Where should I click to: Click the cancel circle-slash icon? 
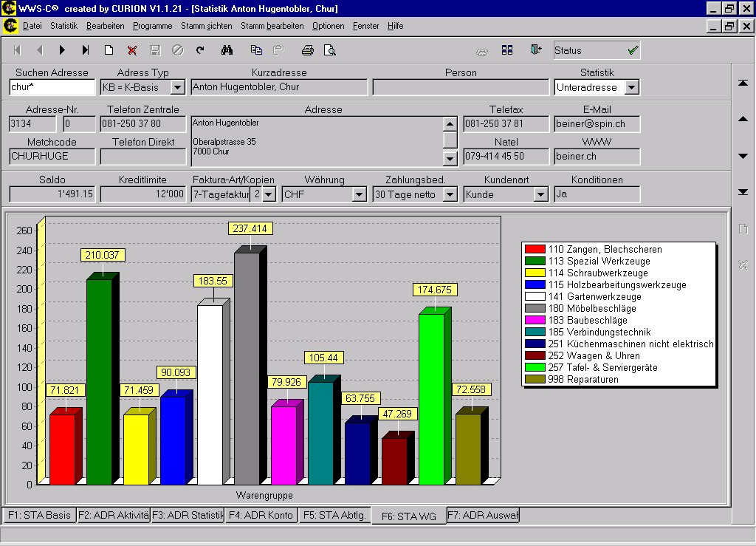tap(178, 50)
